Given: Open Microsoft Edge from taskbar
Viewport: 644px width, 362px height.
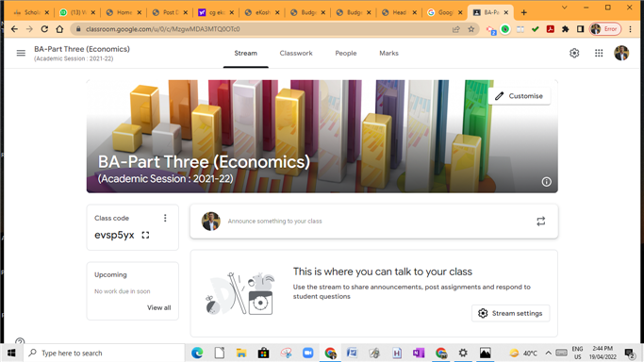Looking at the screenshot, I should click(197, 353).
